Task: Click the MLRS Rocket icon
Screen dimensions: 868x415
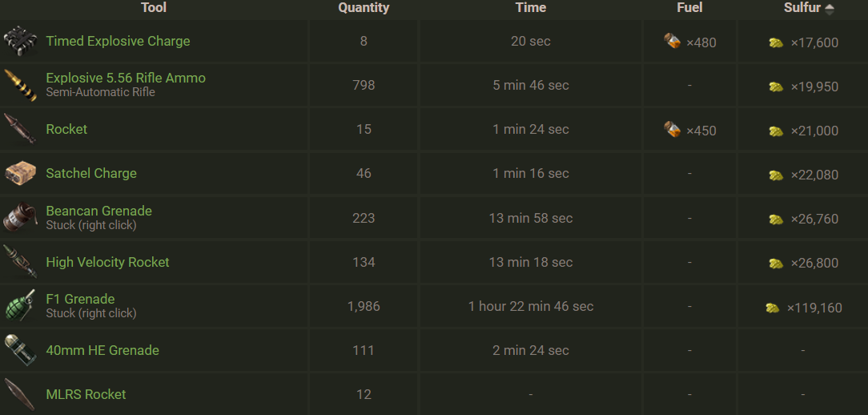Action: (19, 394)
